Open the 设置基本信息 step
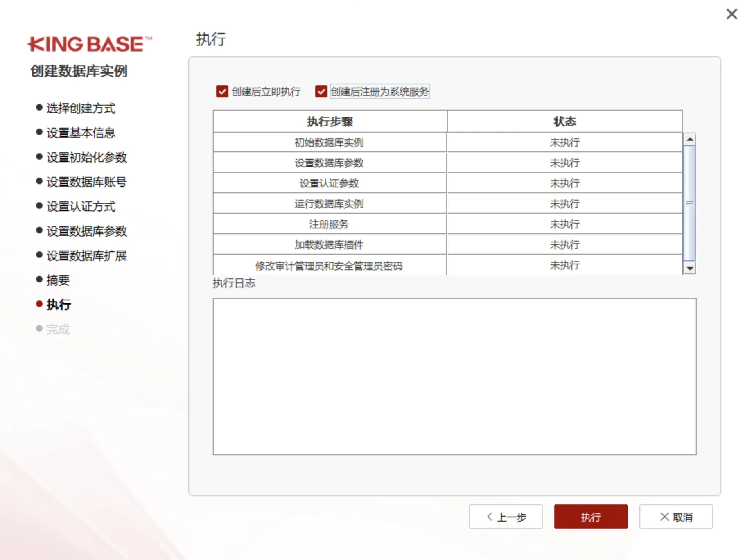The height and width of the screenshot is (560, 745). tap(80, 133)
